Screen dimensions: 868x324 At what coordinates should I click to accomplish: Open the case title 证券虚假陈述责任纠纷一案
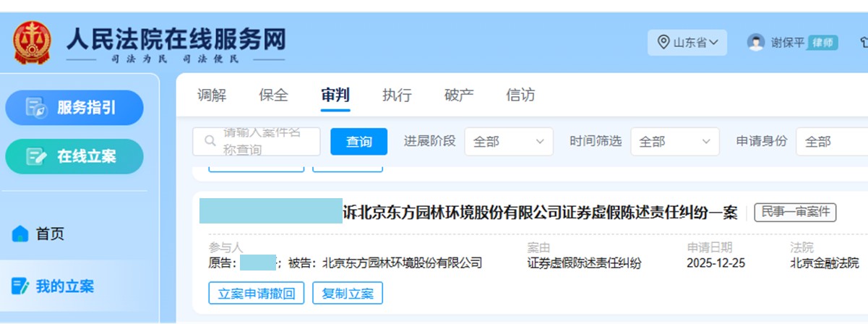(539, 213)
